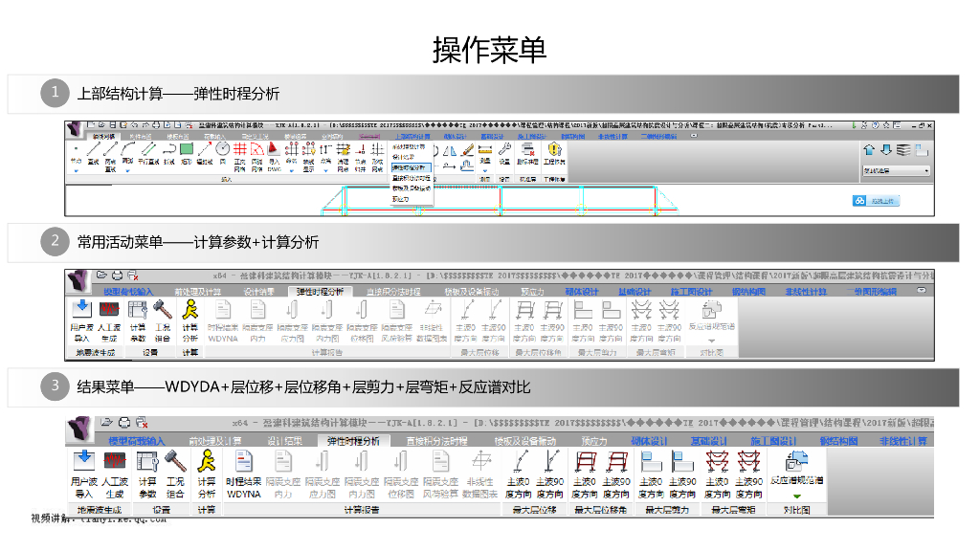
Task: Click 隔震支座内力 in the section 3 ribbon
Action: (283, 474)
